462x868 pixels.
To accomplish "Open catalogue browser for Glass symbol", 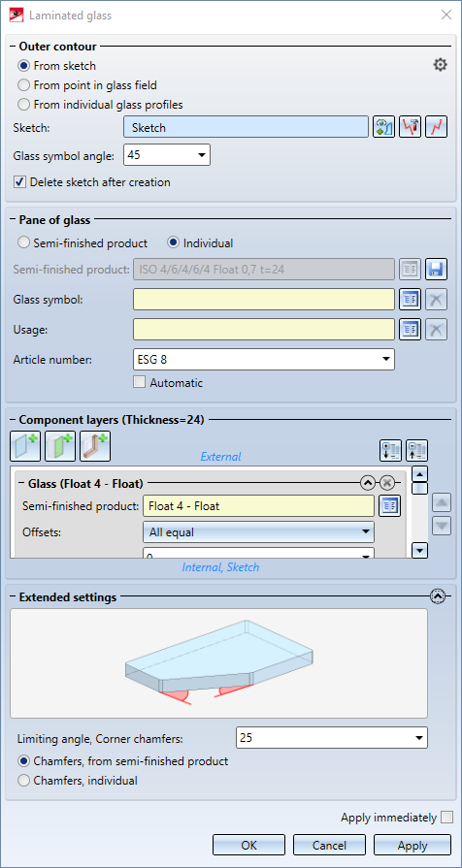I will tap(411, 300).
